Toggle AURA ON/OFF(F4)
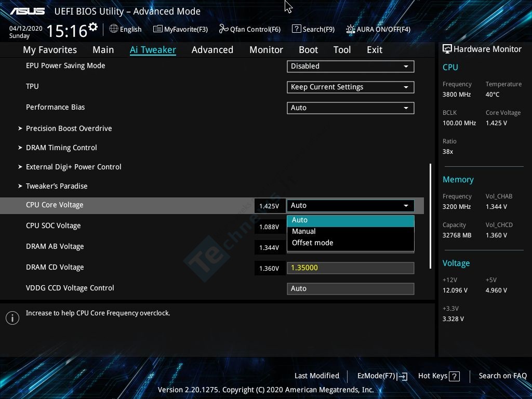The image size is (532, 399). [x=378, y=29]
